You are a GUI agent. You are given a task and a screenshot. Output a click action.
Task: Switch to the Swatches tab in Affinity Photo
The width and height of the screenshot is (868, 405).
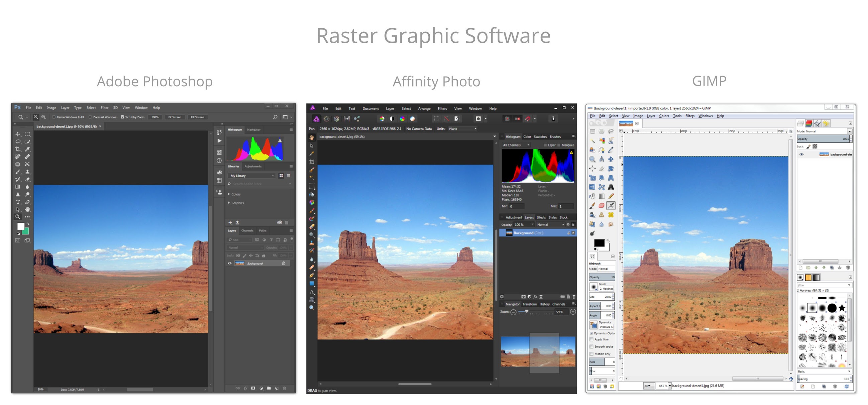[540, 137]
